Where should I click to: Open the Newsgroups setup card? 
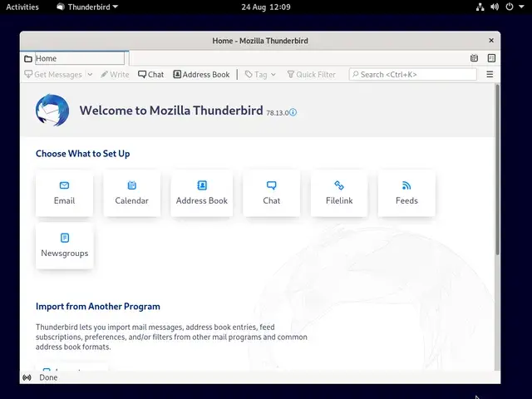(x=65, y=246)
